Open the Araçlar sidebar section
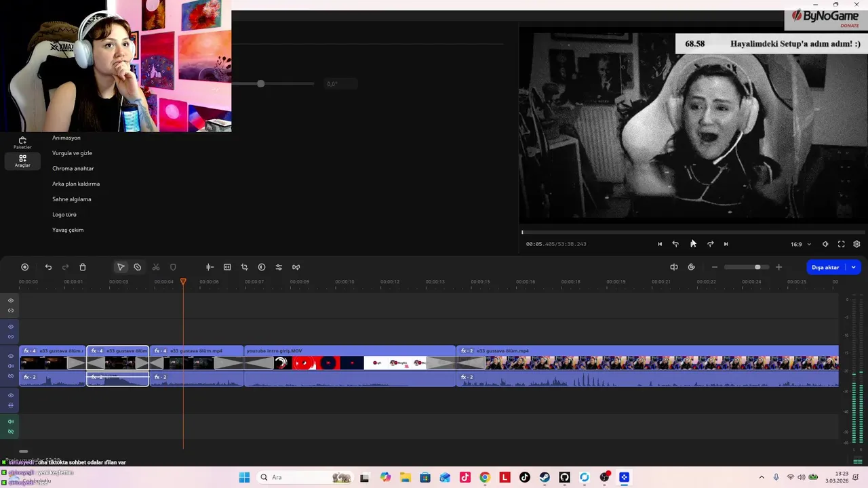This screenshot has height=488, width=868. (x=22, y=161)
